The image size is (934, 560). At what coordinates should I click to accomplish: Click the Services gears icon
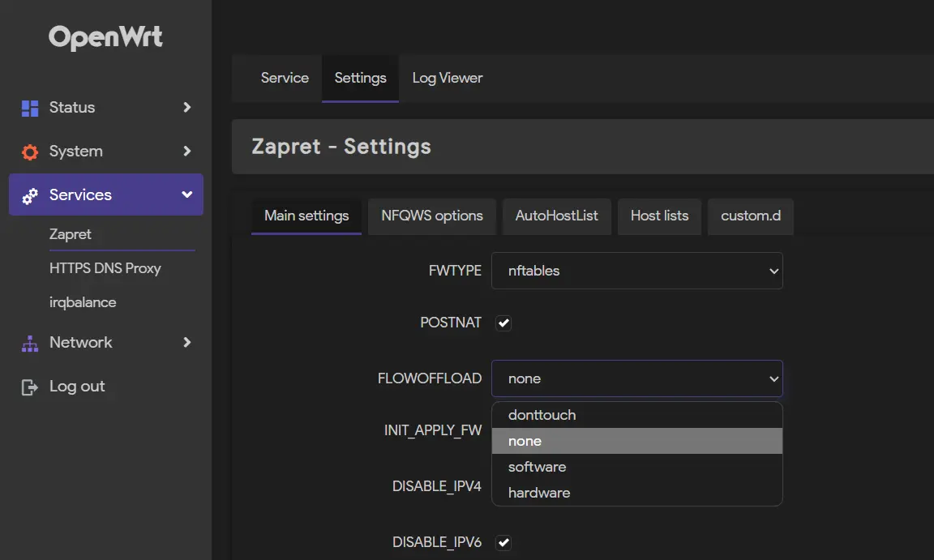(x=30, y=195)
